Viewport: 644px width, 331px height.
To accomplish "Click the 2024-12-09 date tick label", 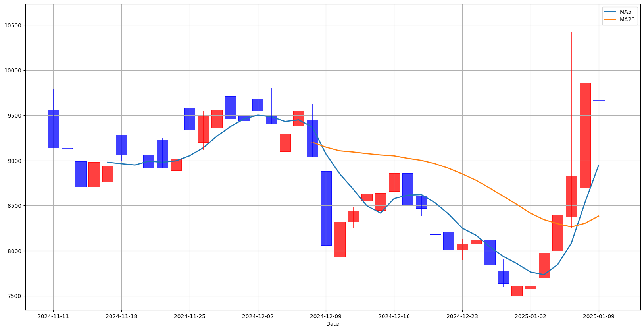I will pyautogui.click(x=326, y=316).
